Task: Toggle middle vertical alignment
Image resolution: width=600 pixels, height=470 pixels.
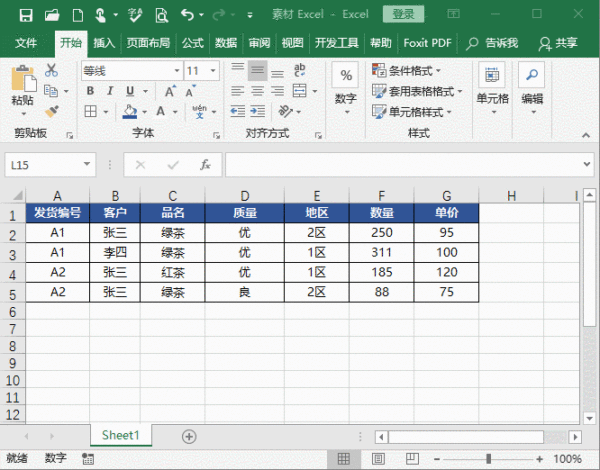Action: (258, 70)
